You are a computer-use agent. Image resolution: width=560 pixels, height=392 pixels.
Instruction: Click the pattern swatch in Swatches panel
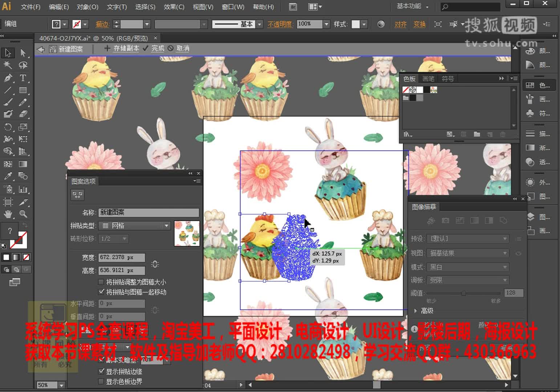(x=434, y=90)
